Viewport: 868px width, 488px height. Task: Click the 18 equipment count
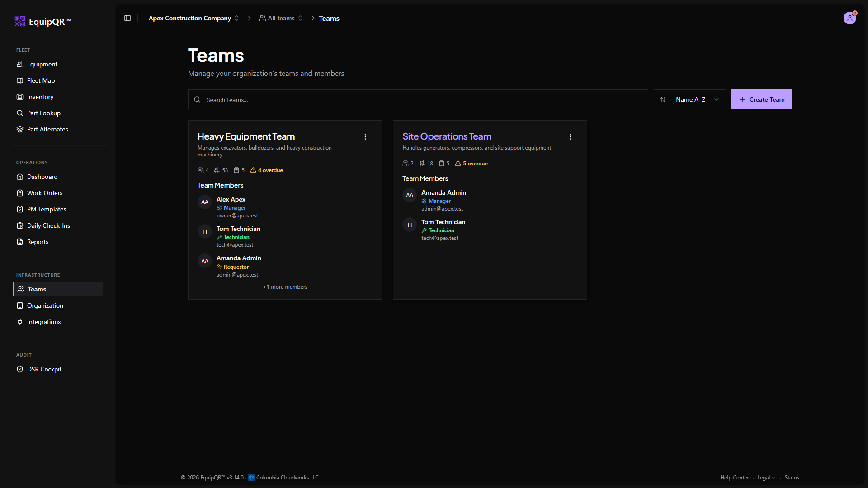click(426, 164)
